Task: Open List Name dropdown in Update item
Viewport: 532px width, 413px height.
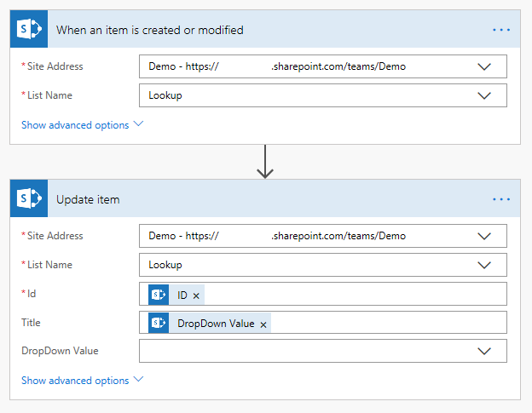Action: [x=484, y=265]
